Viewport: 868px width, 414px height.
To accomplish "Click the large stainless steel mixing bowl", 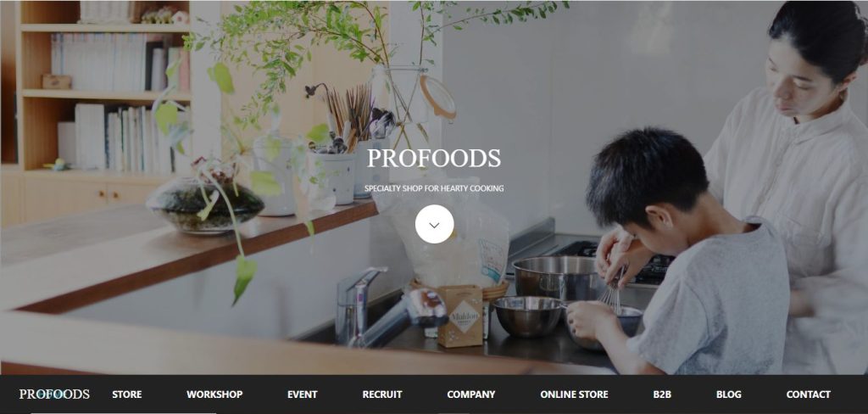I will (x=558, y=277).
